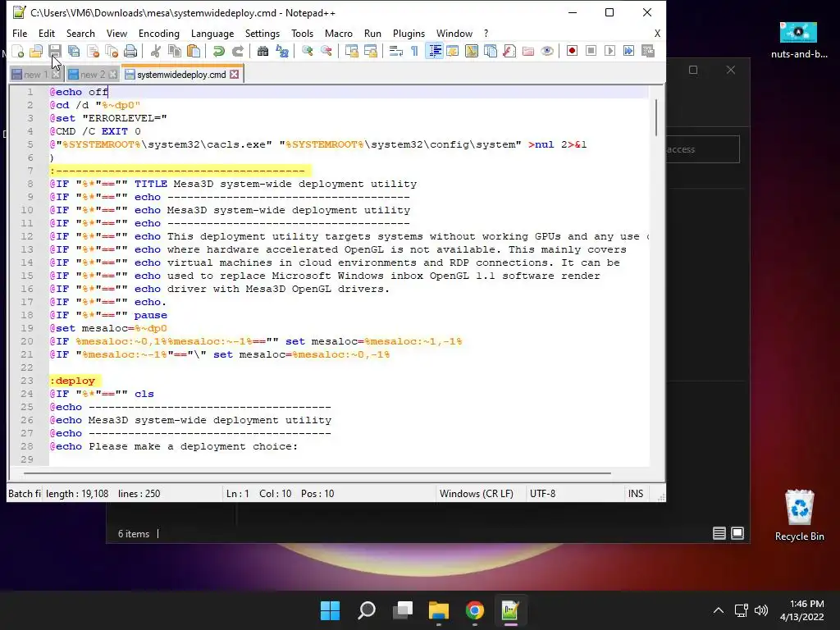Play back the recorded macro

pos(609,51)
